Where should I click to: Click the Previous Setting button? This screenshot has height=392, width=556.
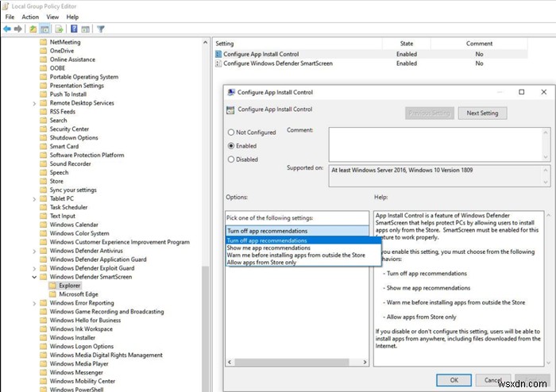(x=430, y=113)
